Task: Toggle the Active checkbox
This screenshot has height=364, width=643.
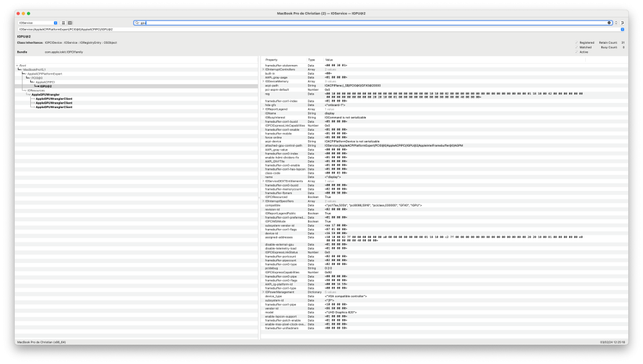Action: click(576, 52)
